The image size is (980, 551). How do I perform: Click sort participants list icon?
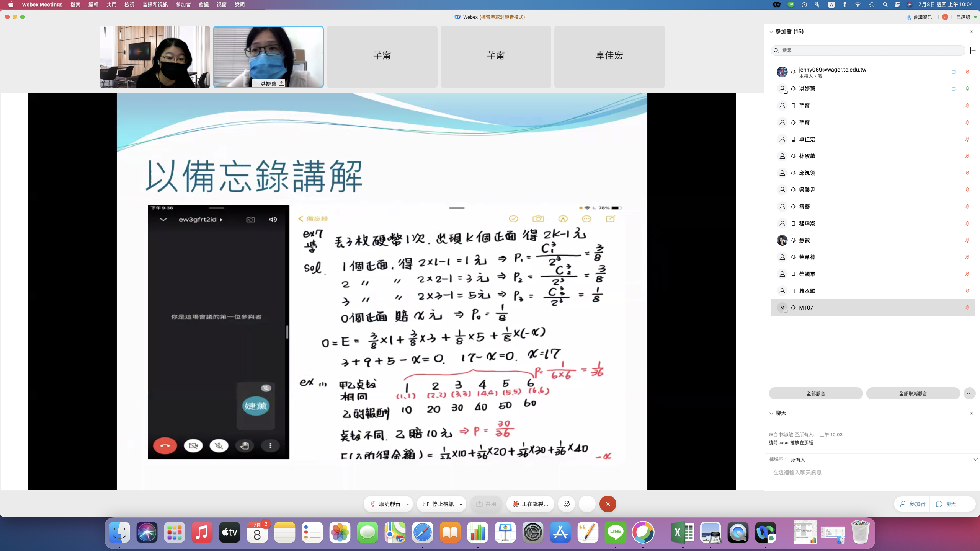point(972,51)
